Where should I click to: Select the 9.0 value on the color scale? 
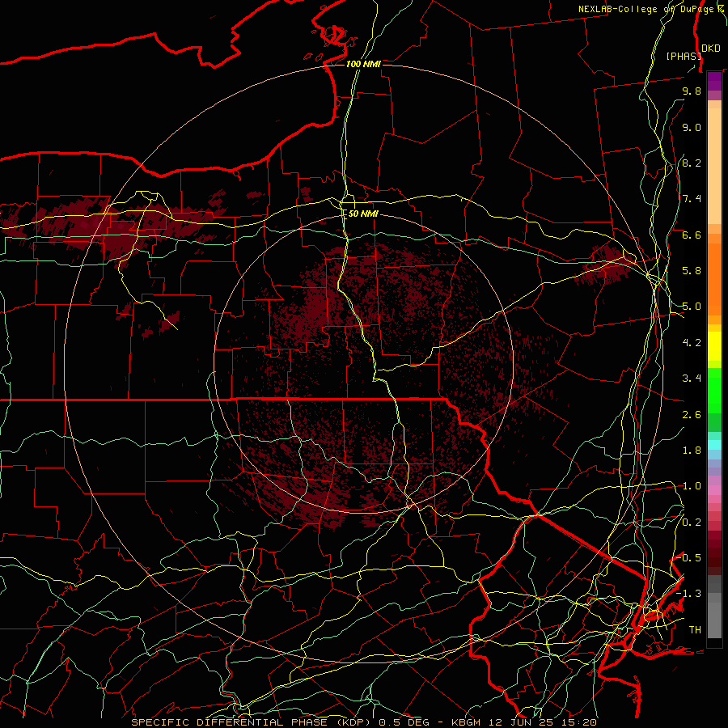(692, 127)
